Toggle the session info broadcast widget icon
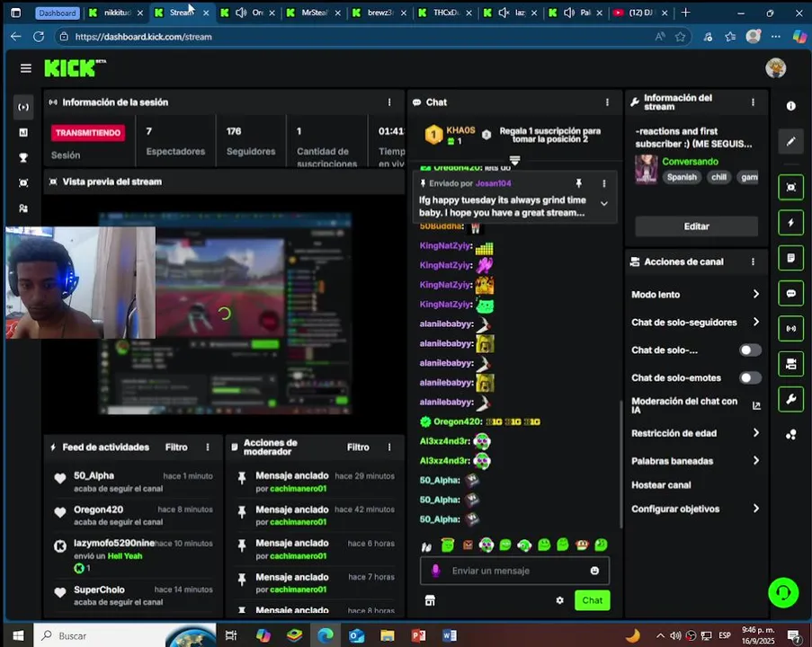812x647 pixels. pyautogui.click(x=790, y=328)
